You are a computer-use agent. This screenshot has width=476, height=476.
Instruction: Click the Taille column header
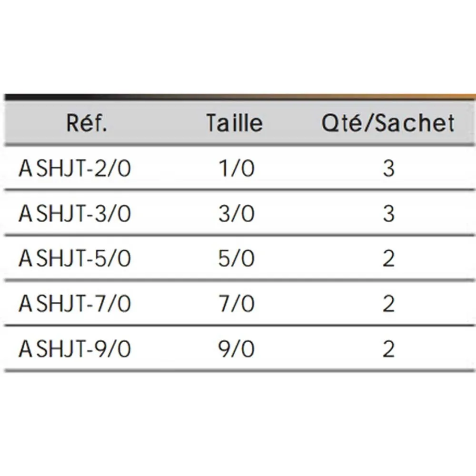(234, 124)
